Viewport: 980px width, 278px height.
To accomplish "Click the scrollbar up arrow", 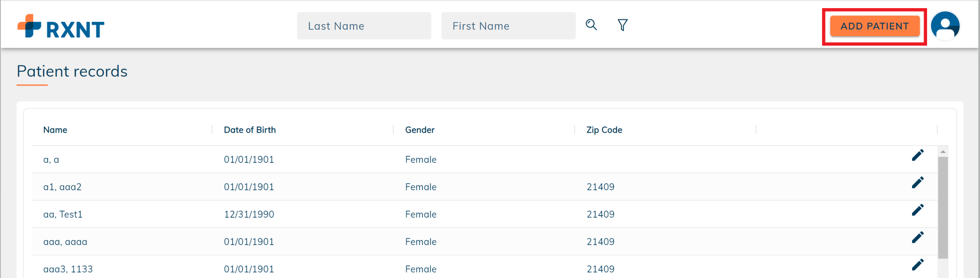I will 943,151.
